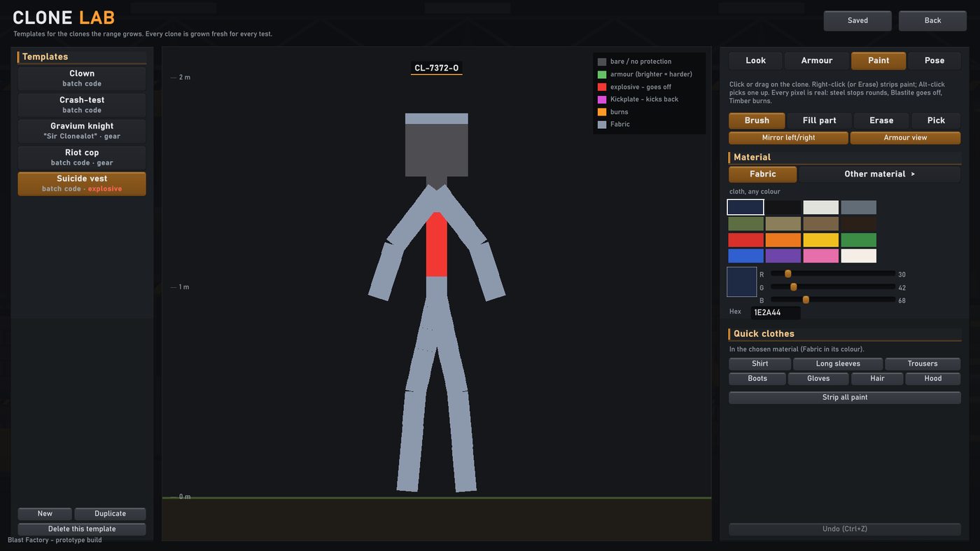Screen dimensions: 980x551
Task: Delete this template
Action: coord(82,529)
